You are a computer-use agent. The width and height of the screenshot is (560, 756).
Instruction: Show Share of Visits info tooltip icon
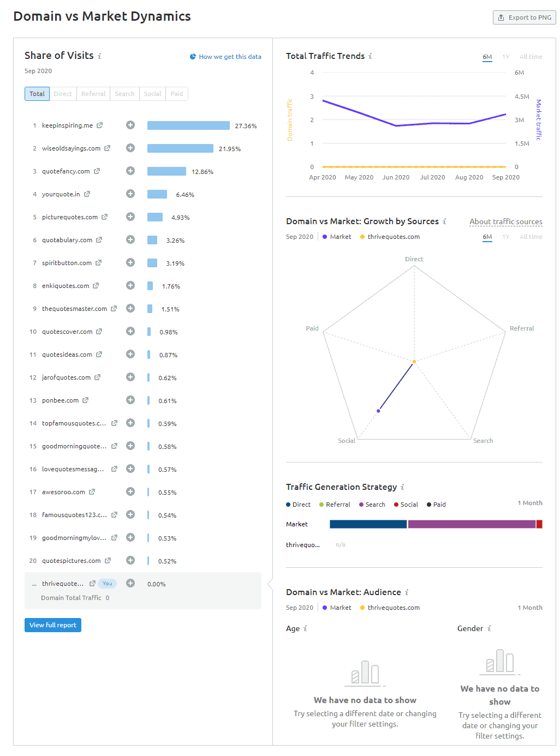[x=99, y=56]
